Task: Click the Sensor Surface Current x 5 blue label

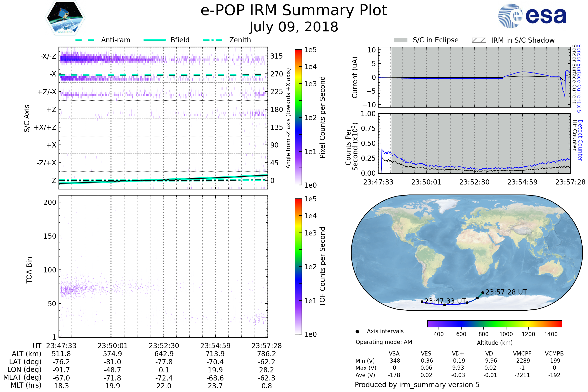Action: click(579, 78)
